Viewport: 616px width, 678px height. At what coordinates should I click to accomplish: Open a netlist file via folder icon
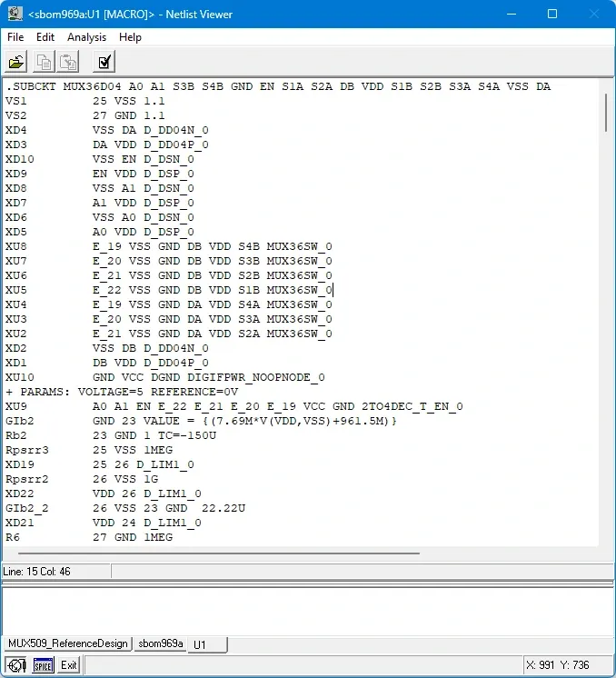click(x=16, y=62)
